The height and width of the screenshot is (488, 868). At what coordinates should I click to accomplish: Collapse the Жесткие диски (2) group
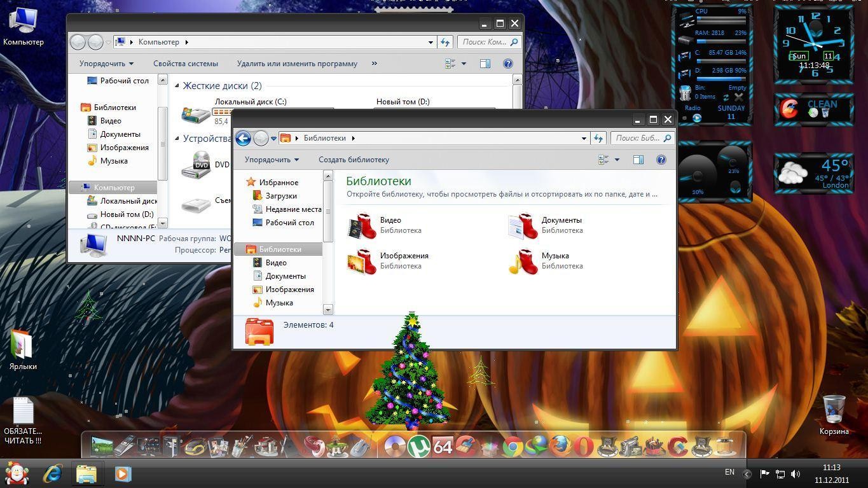(177, 86)
